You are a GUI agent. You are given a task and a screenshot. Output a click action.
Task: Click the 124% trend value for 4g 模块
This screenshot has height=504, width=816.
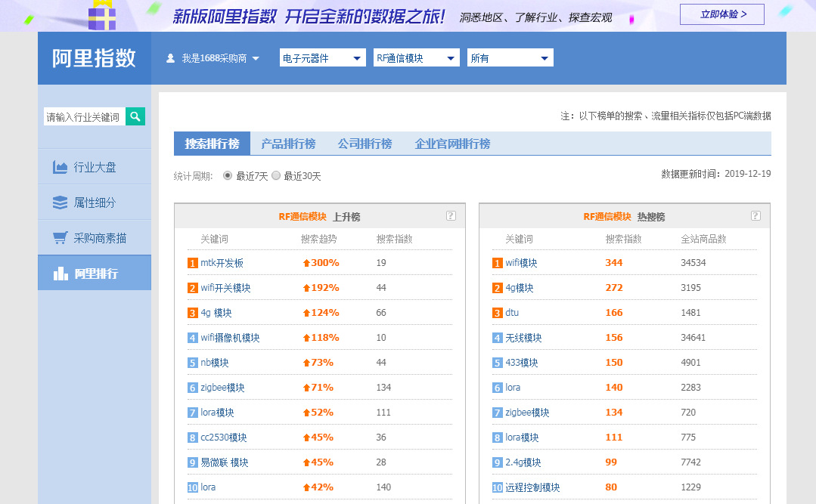pyautogui.click(x=321, y=313)
